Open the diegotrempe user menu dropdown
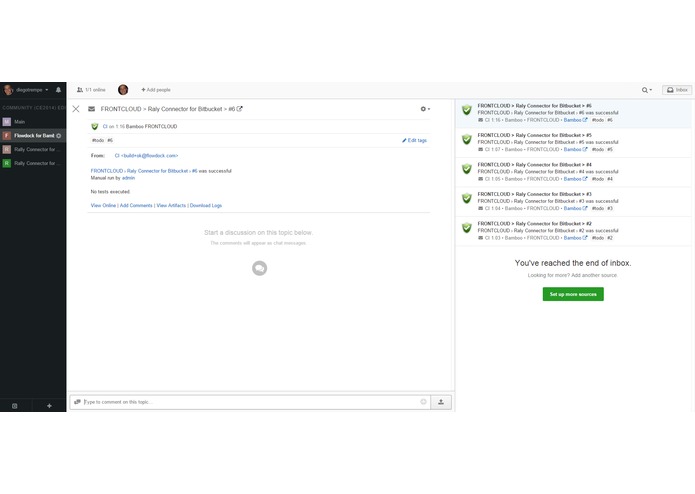The width and height of the screenshot is (695, 494). 32,90
